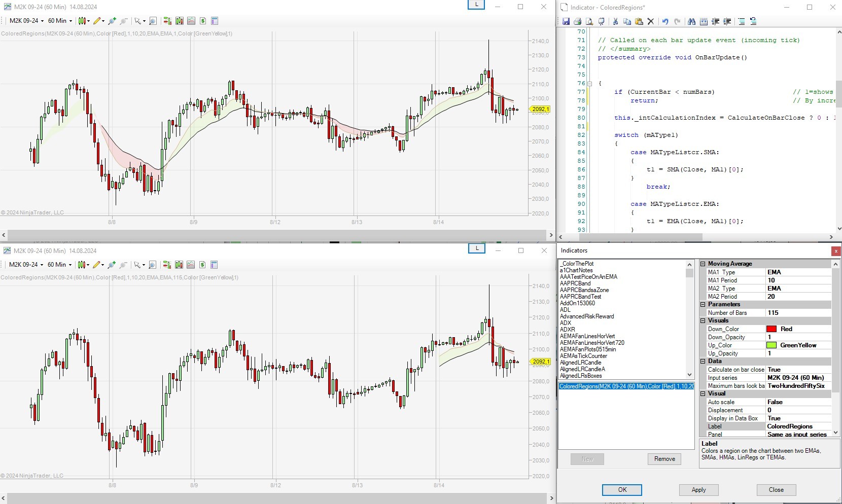Cut selected code with the scissors icon
Viewport: 842px width, 504px height.
coord(615,21)
